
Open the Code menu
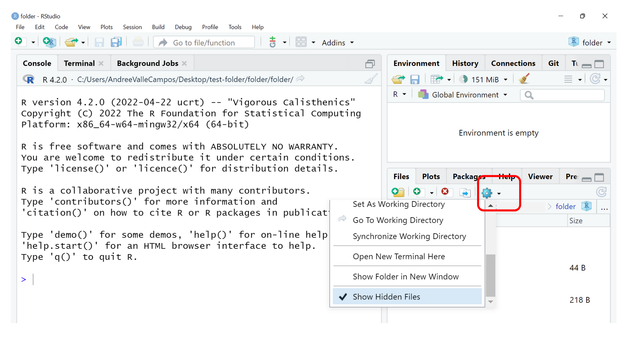tap(61, 27)
